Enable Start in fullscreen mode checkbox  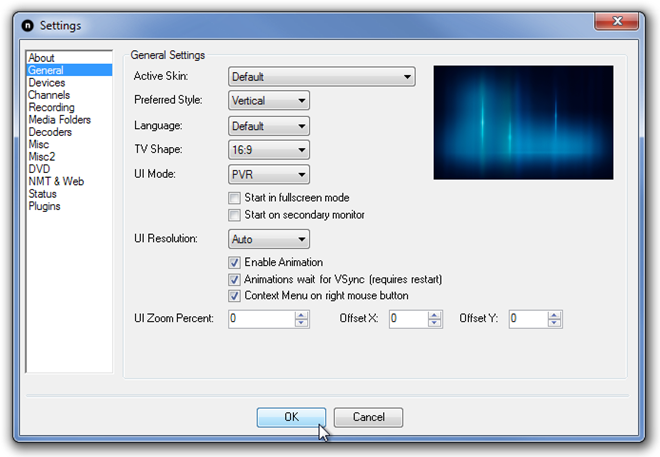tap(234, 198)
